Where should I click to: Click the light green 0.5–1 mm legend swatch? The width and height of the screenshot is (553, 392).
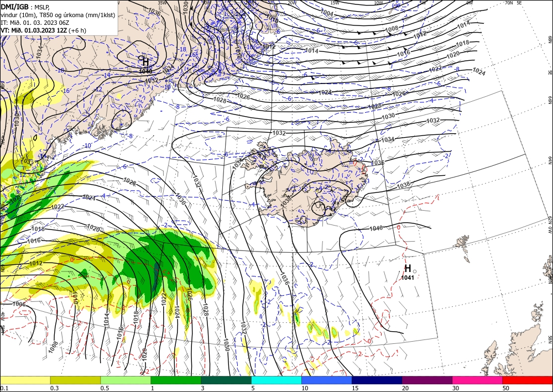[126, 380]
